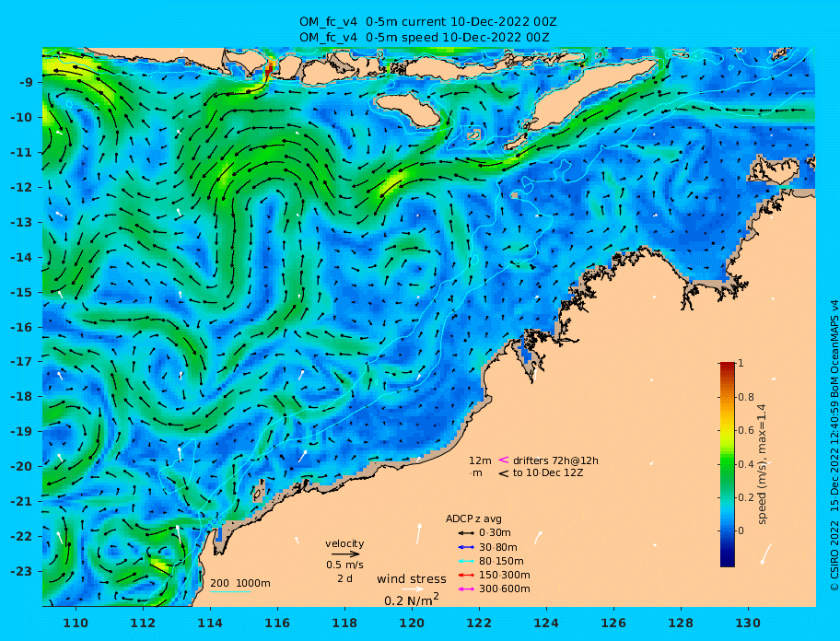Click the colorbar tick label '0.8'

(x=746, y=397)
